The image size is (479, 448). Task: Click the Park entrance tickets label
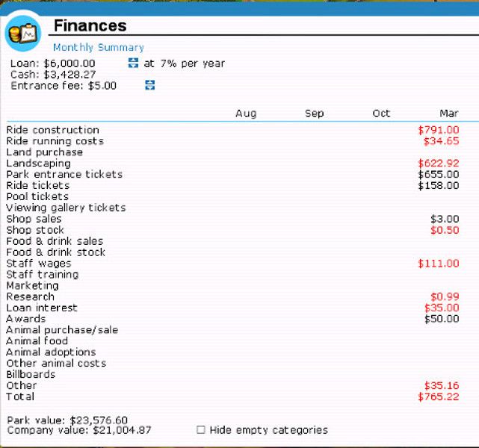tap(64, 174)
